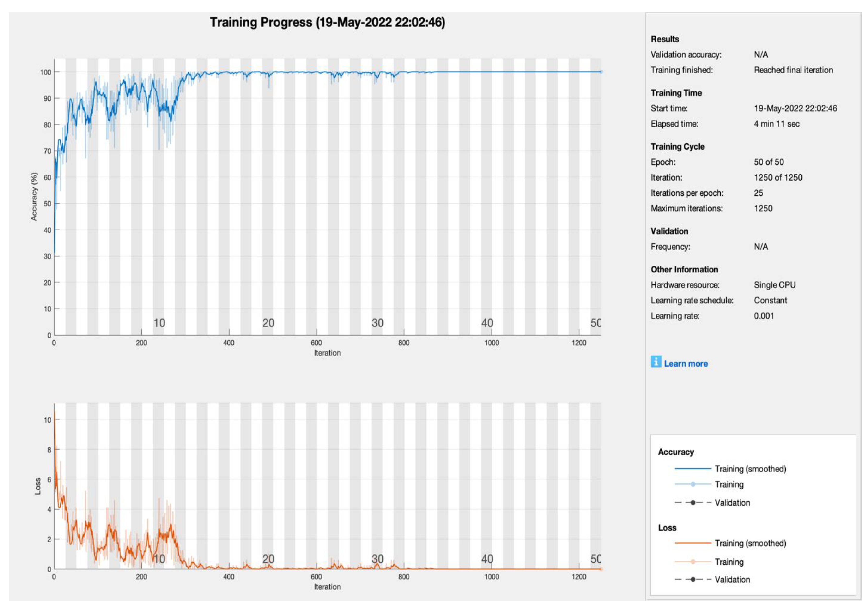Click Iteration x-axis label under loss plot
868x610 pixels.
coord(327,586)
